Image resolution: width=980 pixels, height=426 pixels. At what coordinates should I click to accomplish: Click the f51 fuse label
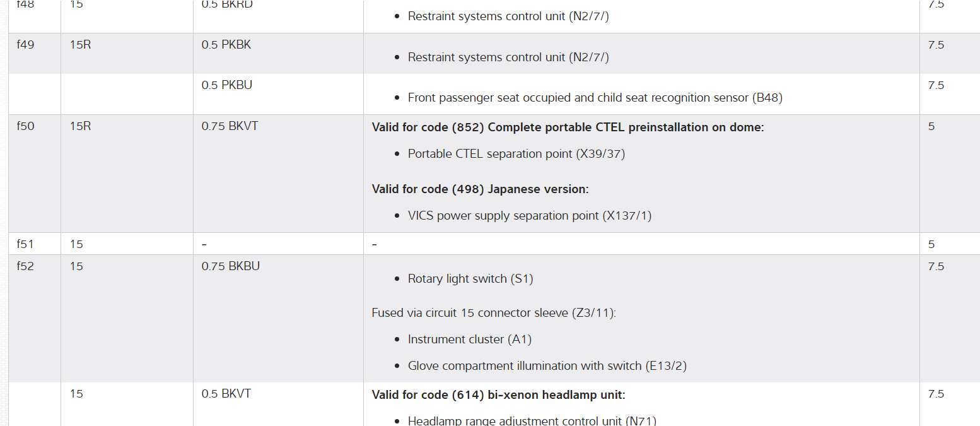pyautogui.click(x=25, y=244)
